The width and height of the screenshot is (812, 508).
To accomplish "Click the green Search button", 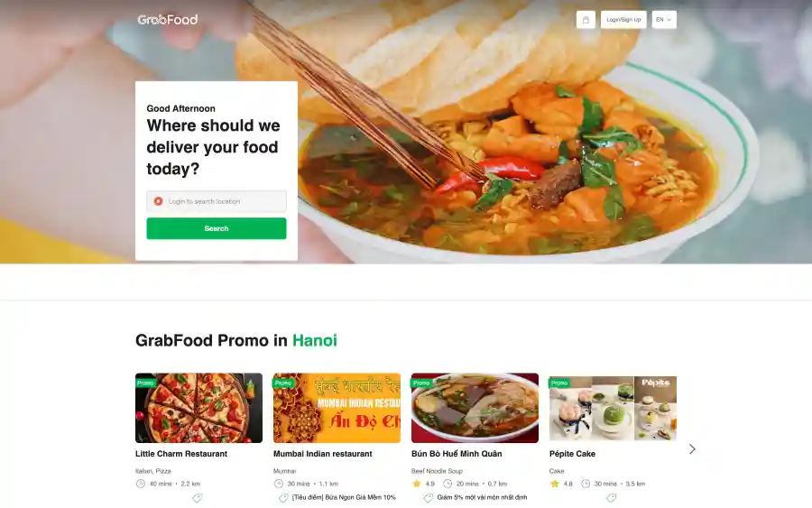I will coord(217,228).
